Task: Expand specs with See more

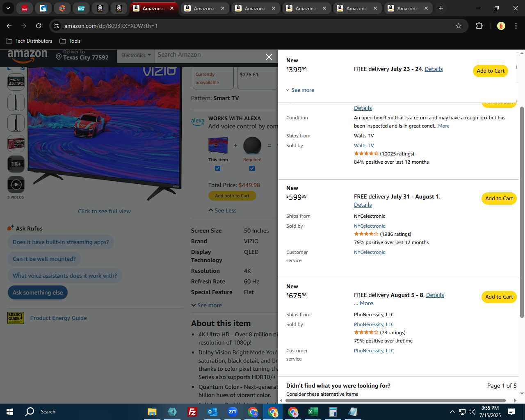Action: coord(206,305)
